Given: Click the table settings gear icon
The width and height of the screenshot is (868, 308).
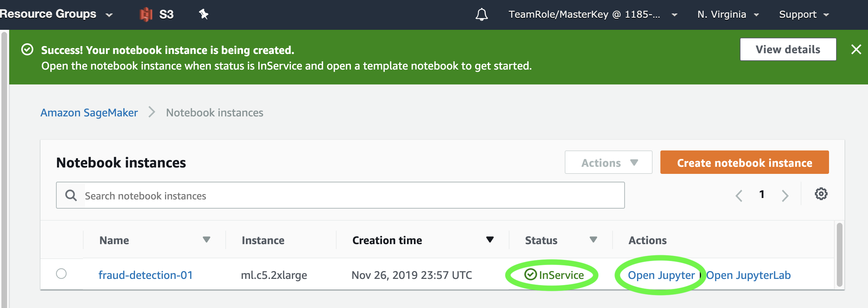Looking at the screenshot, I should [x=821, y=194].
